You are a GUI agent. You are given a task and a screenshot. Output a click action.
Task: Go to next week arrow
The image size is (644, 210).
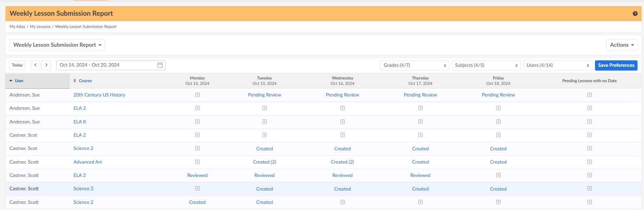pyautogui.click(x=46, y=65)
